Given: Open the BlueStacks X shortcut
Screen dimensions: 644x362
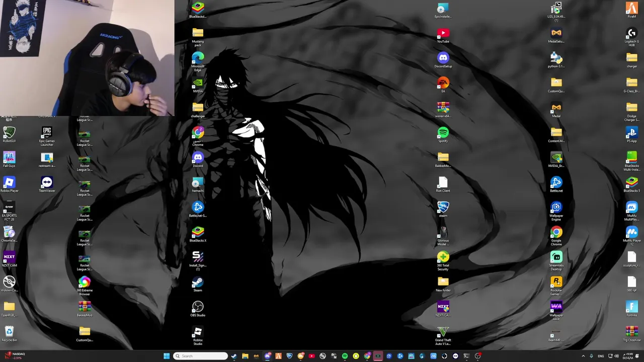Looking at the screenshot, I should pyautogui.click(x=198, y=234).
